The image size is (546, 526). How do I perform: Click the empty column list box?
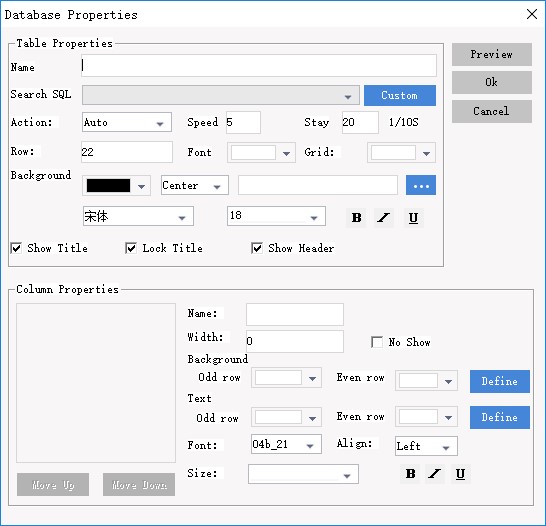pyautogui.click(x=96, y=383)
